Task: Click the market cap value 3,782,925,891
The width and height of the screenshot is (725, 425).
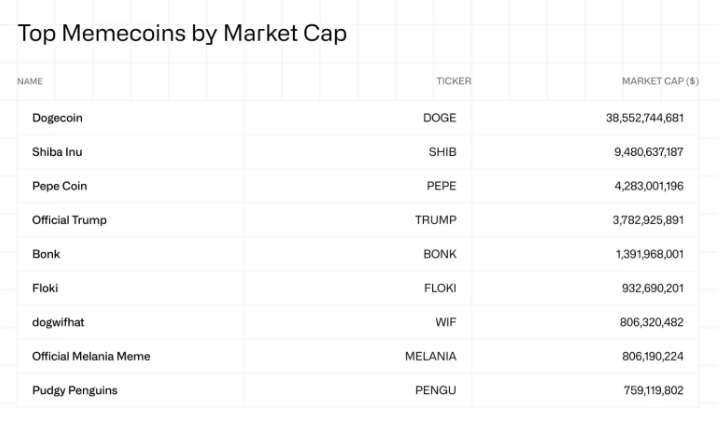Action: (647, 220)
